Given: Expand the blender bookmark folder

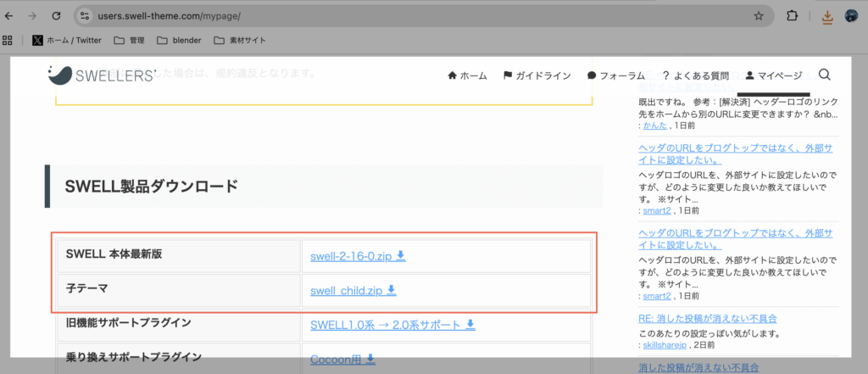Looking at the screenshot, I should 180,39.
